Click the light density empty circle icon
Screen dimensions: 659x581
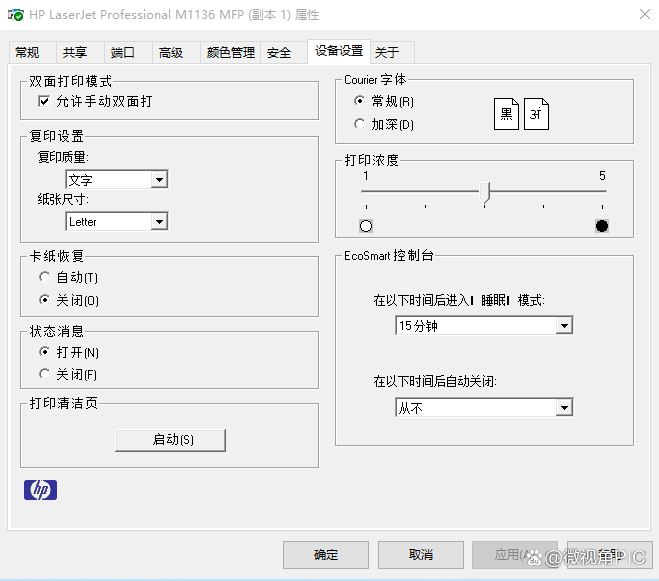(x=366, y=226)
